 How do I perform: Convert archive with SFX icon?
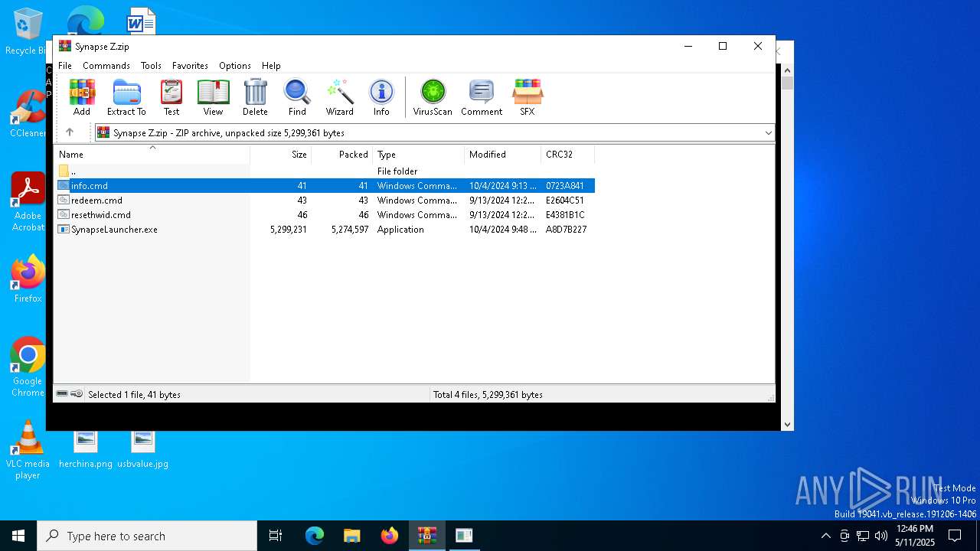click(x=528, y=97)
